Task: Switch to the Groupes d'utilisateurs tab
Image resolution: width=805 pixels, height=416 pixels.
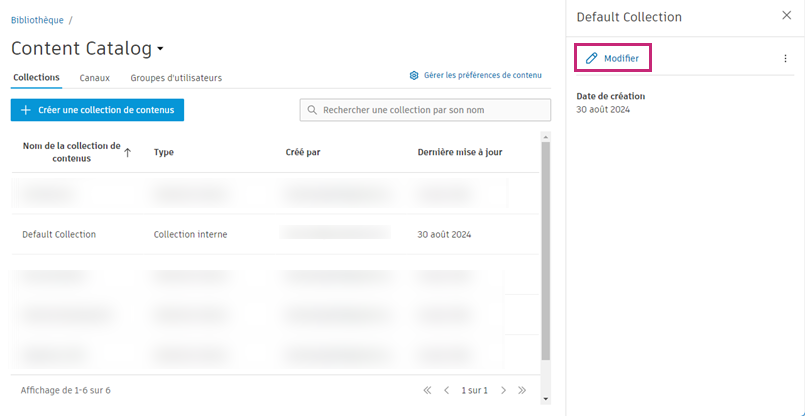Action: coord(176,78)
